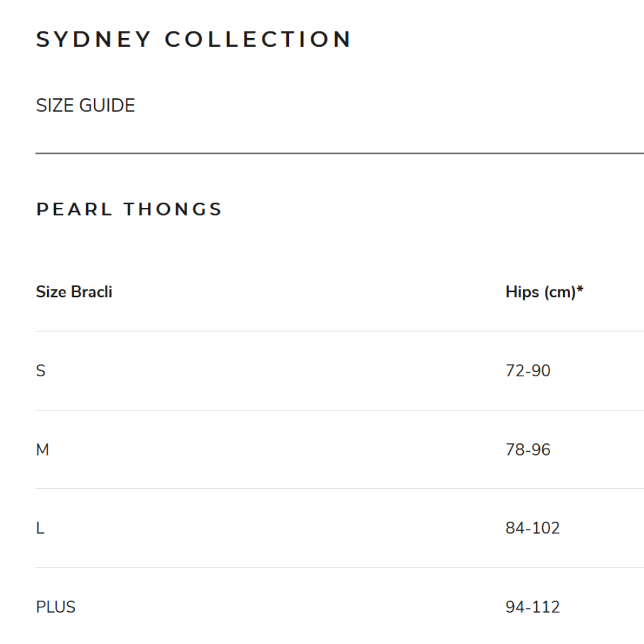Click the word SYDNEY in the title
Screen dimensions: 644x644
tap(94, 39)
